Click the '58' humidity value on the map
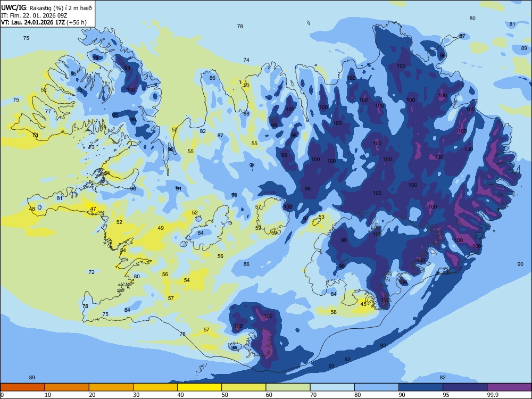The height and width of the screenshot is (399, 532). [x=334, y=312]
